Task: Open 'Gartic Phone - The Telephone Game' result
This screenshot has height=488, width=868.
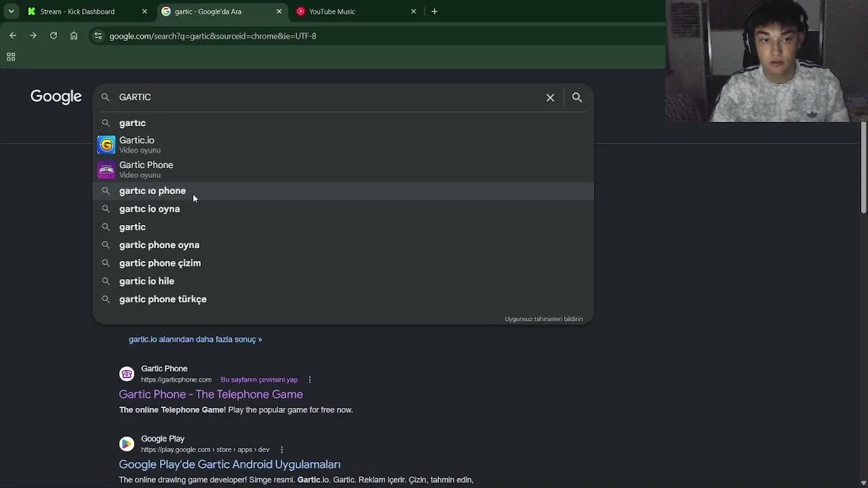Action: tap(211, 394)
